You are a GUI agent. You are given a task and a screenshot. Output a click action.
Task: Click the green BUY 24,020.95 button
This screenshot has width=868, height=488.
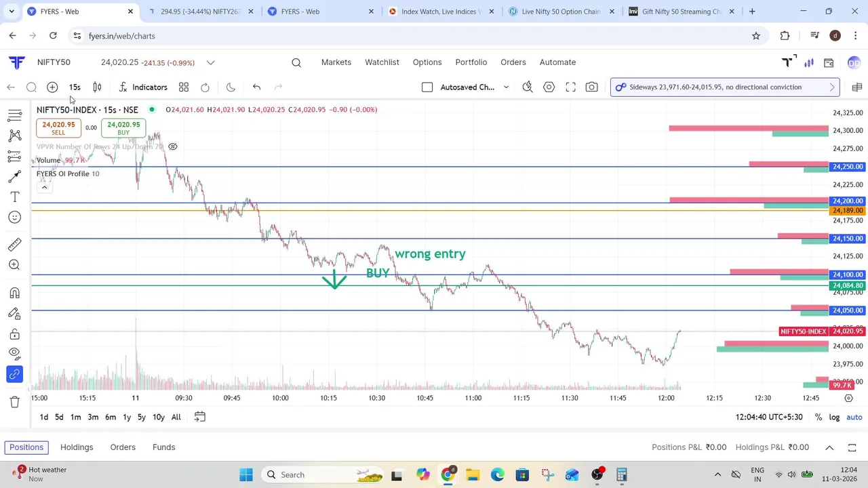click(x=123, y=128)
